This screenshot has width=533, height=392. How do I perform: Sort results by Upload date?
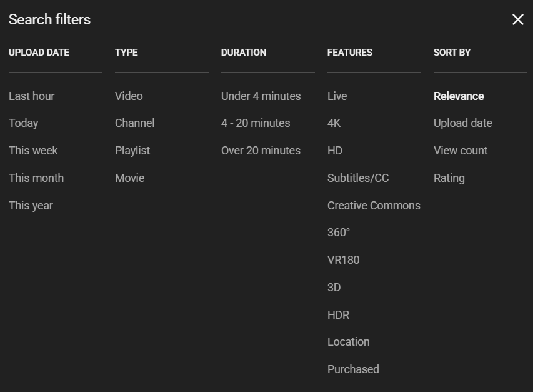(462, 123)
